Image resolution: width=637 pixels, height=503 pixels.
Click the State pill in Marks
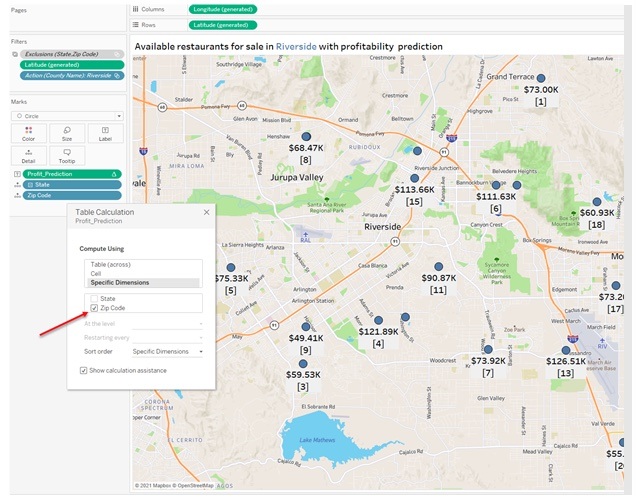pyautogui.click(x=72, y=185)
